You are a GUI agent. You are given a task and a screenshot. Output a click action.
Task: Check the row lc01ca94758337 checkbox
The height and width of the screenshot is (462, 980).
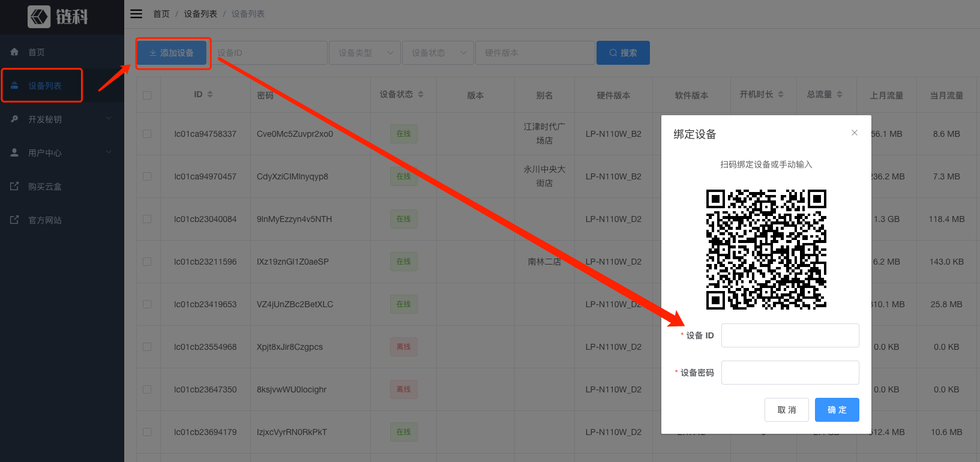point(147,134)
